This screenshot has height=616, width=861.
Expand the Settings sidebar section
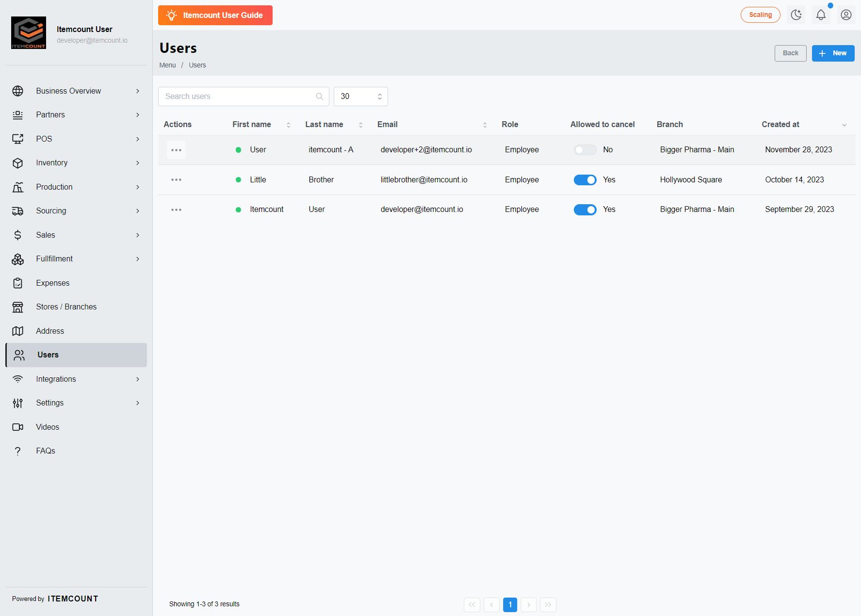(76, 403)
